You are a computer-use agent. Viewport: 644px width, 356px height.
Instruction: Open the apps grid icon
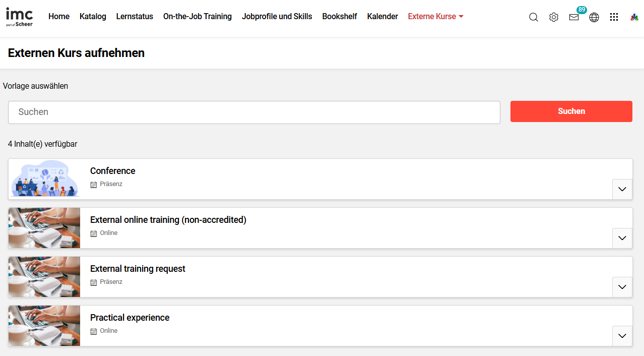pyautogui.click(x=614, y=17)
